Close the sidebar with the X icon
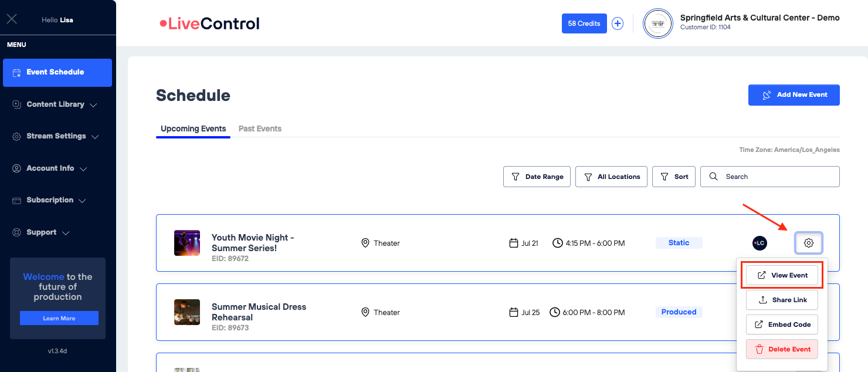Image resolution: width=868 pixels, height=372 pixels. point(12,19)
